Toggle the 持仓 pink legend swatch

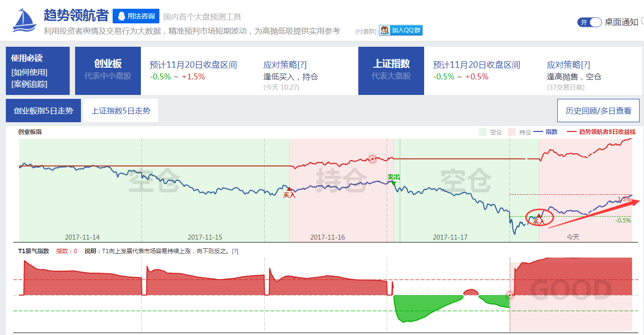point(512,132)
